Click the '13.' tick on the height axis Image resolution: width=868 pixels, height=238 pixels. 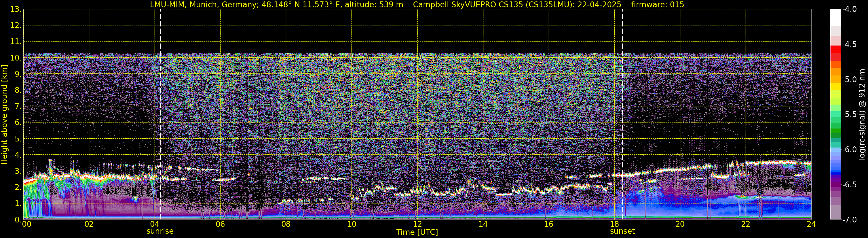click(x=16, y=10)
